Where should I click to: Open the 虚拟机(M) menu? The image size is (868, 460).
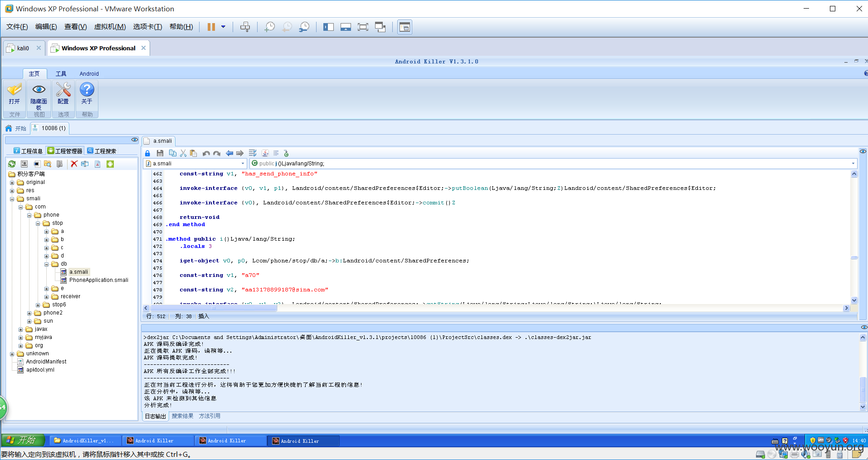110,27
